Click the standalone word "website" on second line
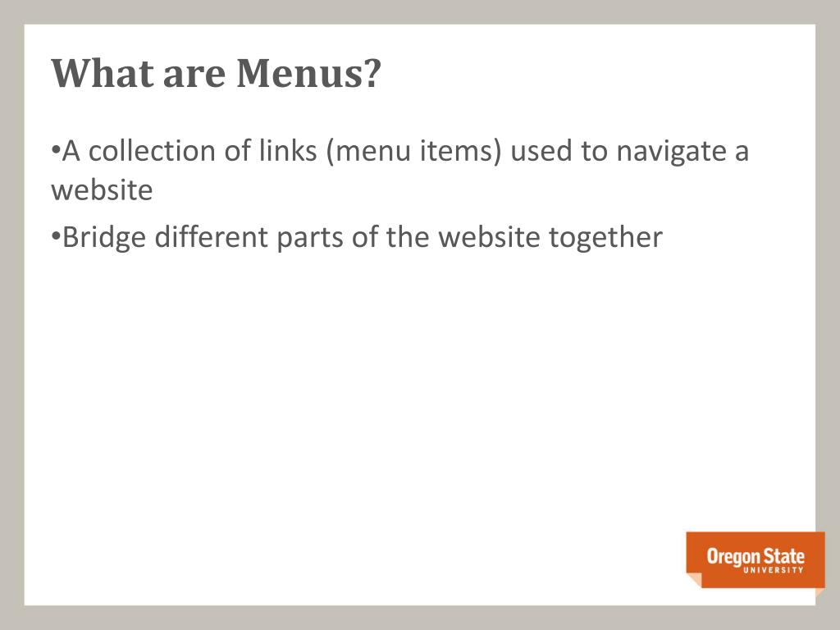 pyautogui.click(x=102, y=190)
